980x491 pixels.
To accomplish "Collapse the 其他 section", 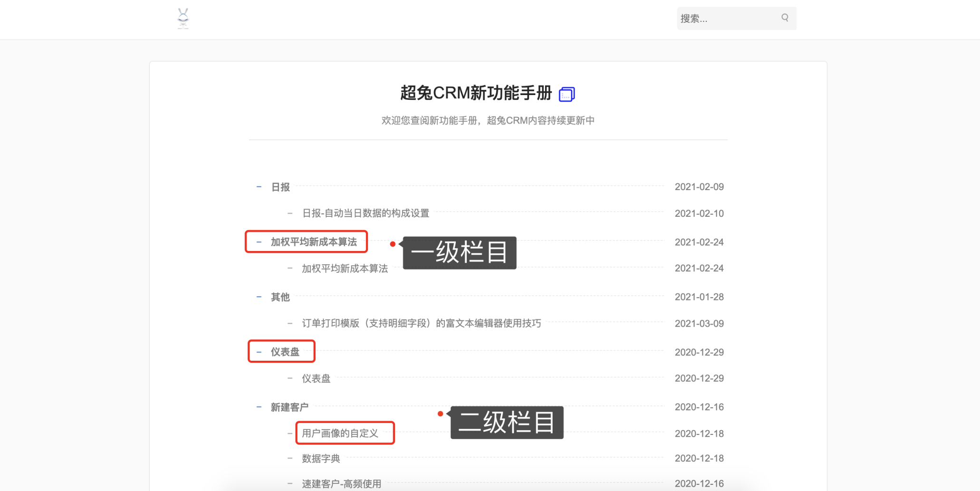I will tap(259, 297).
